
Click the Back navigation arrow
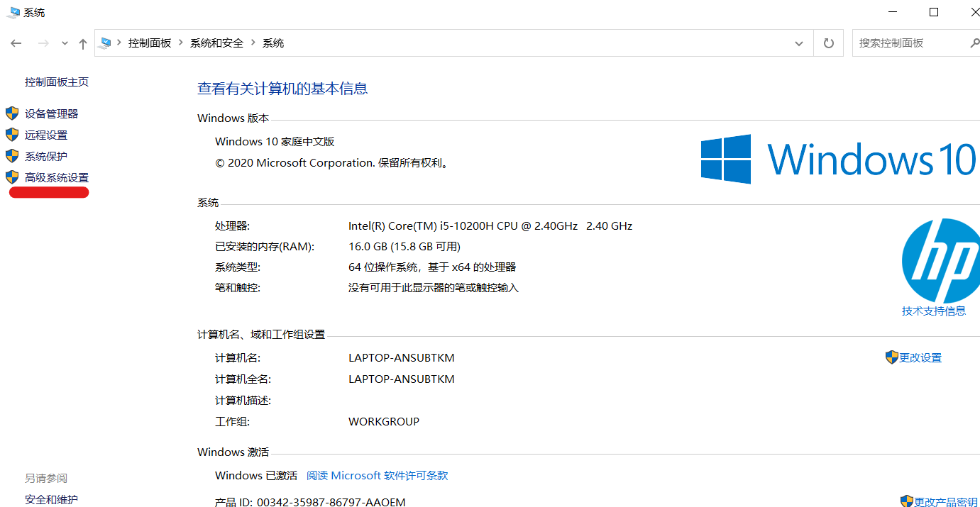coord(16,44)
